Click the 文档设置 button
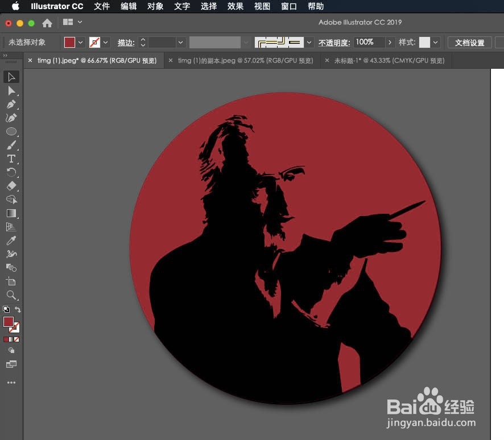The image size is (504, 440). [x=470, y=43]
